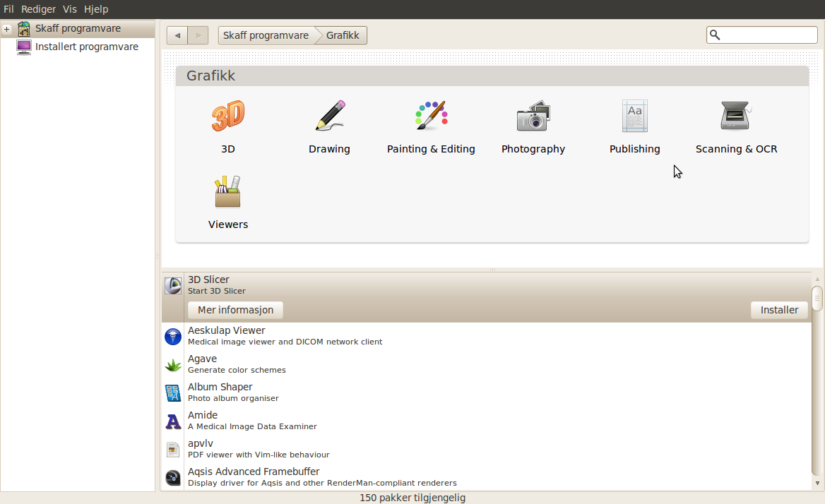The width and height of the screenshot is (825, 504).
Task: Select the Agave list entry
Action: [x=486, y=365]
